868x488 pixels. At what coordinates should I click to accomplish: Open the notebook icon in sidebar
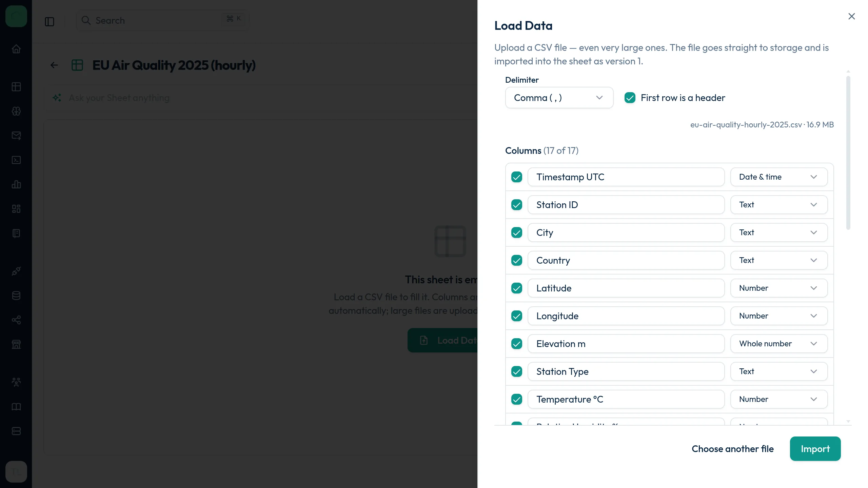[16, 233]
